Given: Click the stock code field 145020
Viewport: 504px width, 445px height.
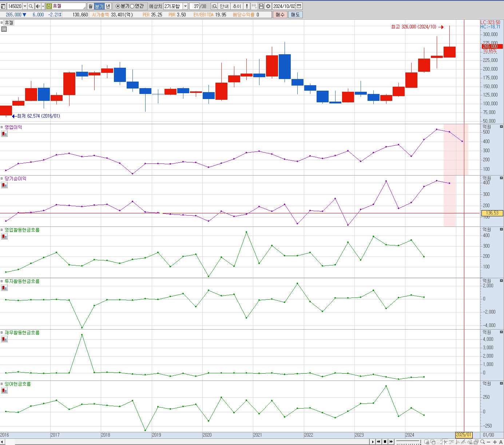Looking at the screenshot, I should pos(15,6).
